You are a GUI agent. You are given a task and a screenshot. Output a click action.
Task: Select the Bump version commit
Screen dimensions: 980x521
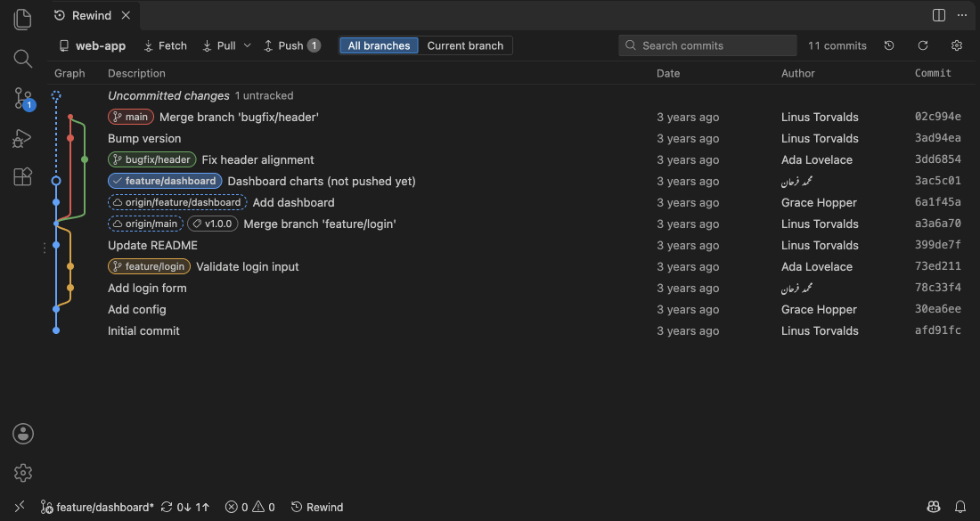(511, 138)
